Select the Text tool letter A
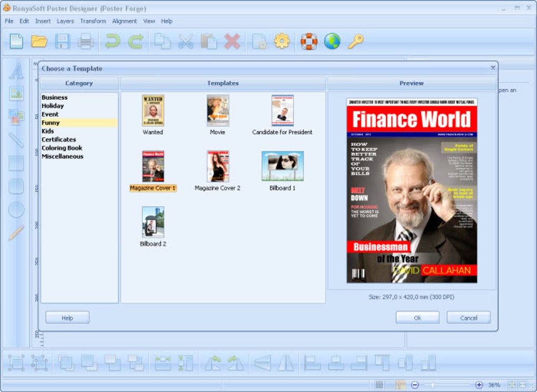 point(16,71)
